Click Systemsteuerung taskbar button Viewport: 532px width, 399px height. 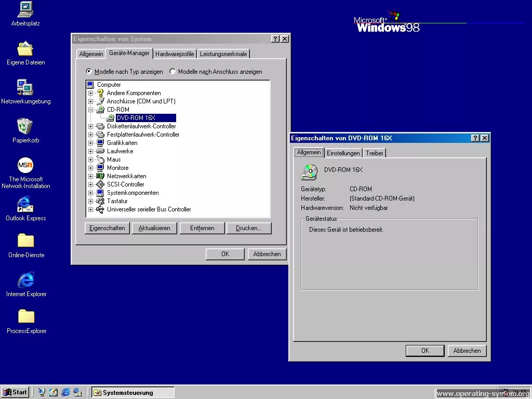point(132,393)
